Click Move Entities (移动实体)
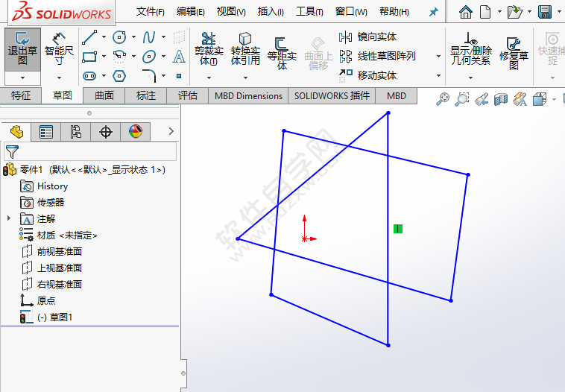 point(367,75)
